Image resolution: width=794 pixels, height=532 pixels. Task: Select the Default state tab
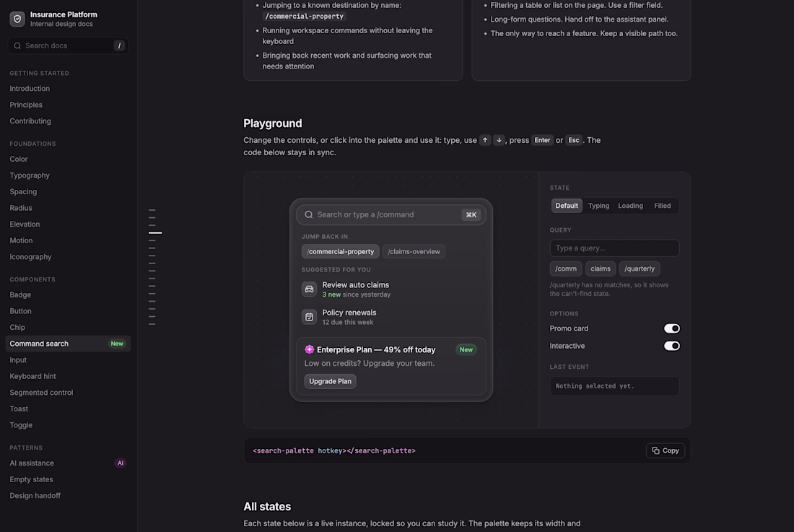pyautogui.click(x=566, y=206)
